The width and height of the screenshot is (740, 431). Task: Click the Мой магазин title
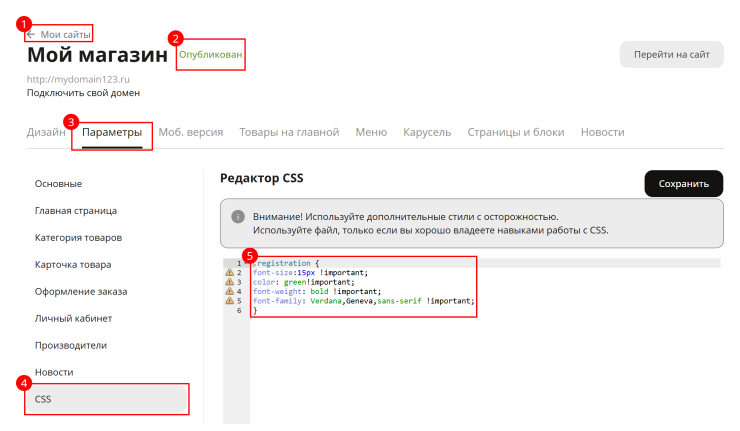[x=97, y=55]
